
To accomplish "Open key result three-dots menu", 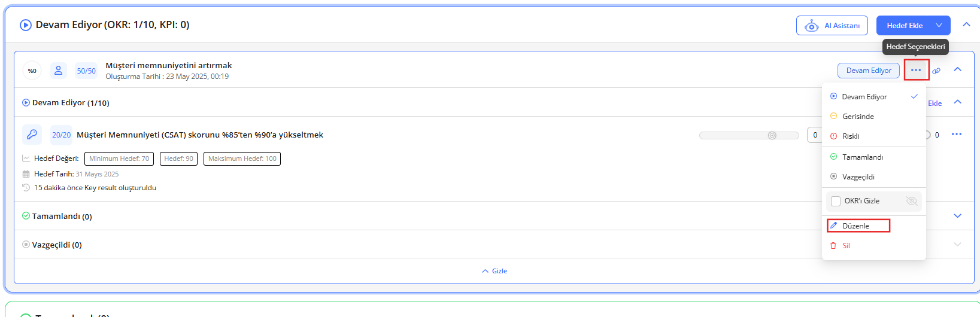I will [x=957, y=135].
